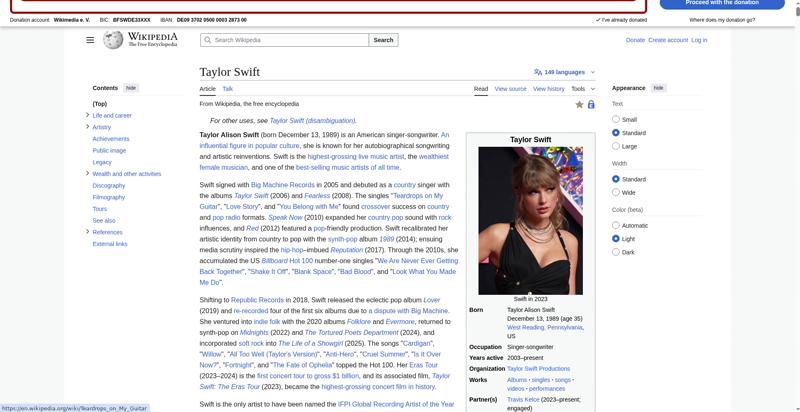The width and height of the screenshot is (800, 412).
Task: Click the checkmark beside I've already donated
Action: pos(598,20)
